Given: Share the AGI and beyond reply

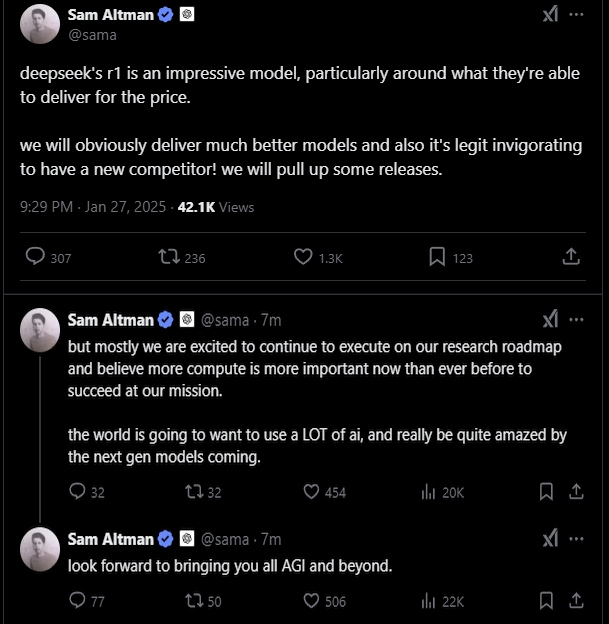Looking at the screenshot, I should [576, 601].
